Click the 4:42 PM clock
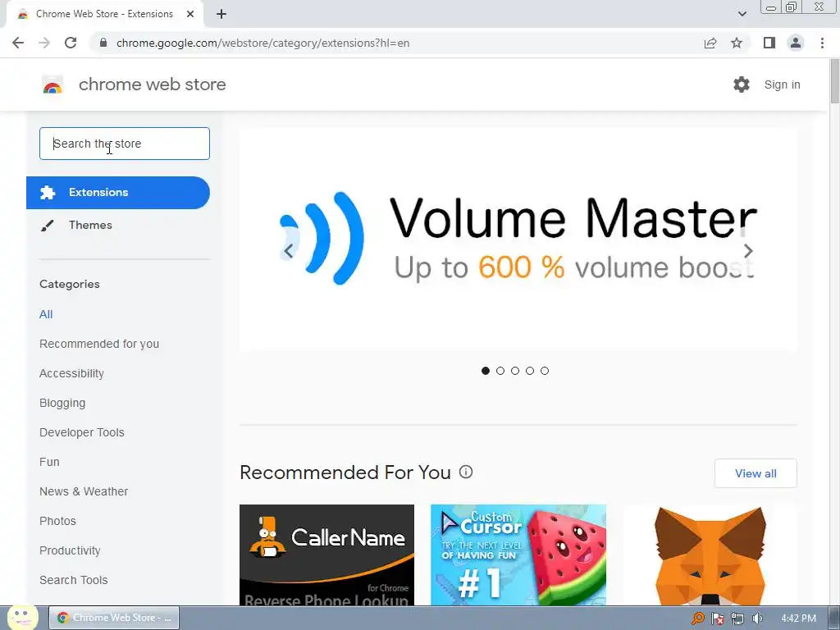Screen dimensions: 840x630 pyautogui.click(x=799, y=619)
